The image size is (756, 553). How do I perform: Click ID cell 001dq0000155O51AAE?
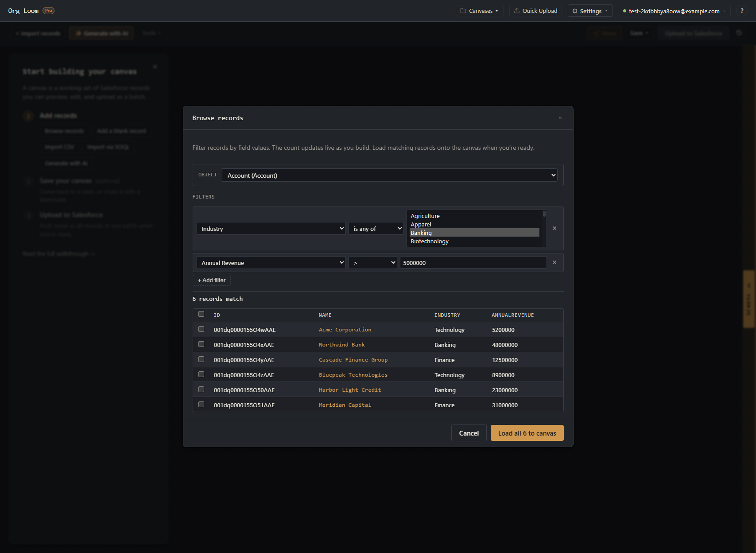click(244, 405)
